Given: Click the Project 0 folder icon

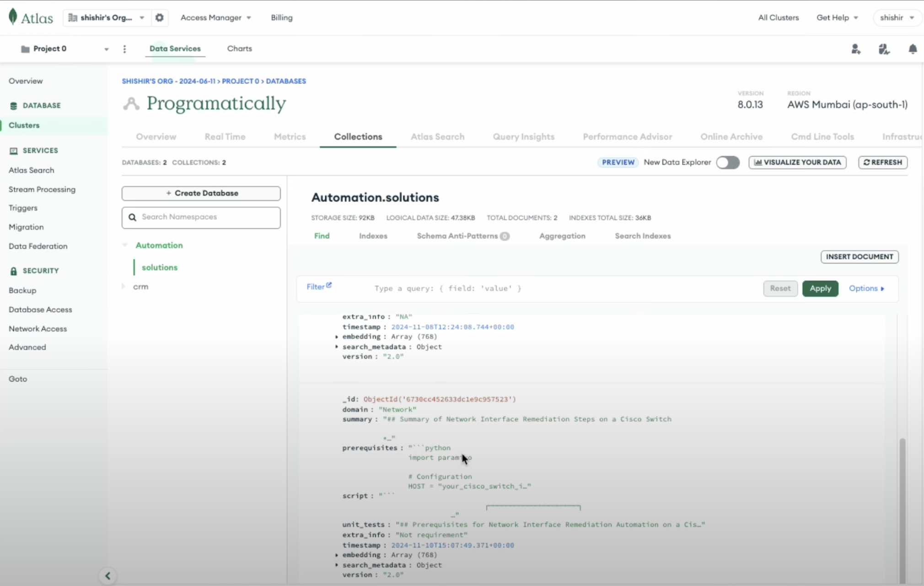Looking at the screenshot, I should (26, 49).
